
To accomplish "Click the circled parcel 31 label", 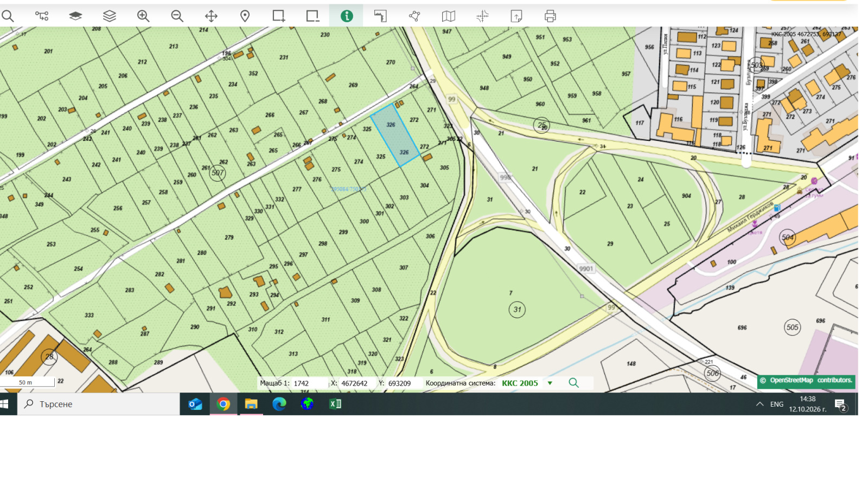I will tap(517, 310).
